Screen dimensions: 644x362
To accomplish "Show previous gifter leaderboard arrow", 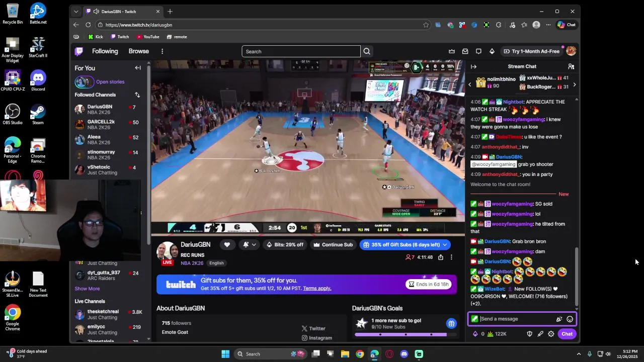I will [470, 84].
